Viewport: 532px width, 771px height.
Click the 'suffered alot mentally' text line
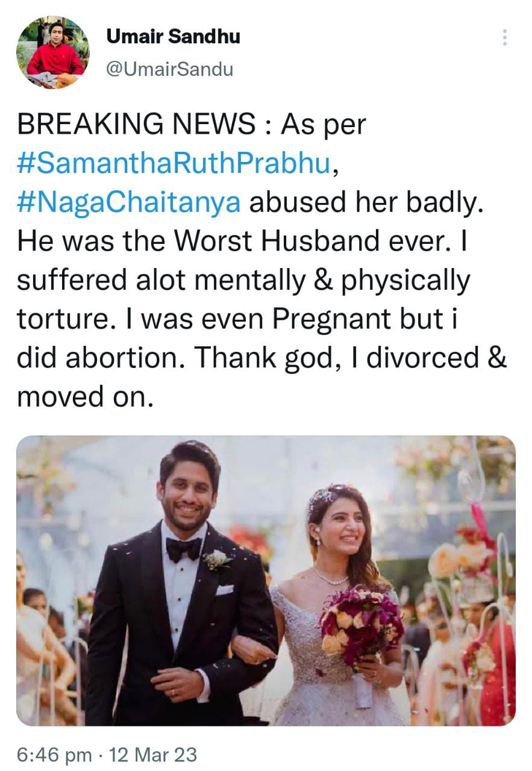pyautogui.click(x=243, y=281)
